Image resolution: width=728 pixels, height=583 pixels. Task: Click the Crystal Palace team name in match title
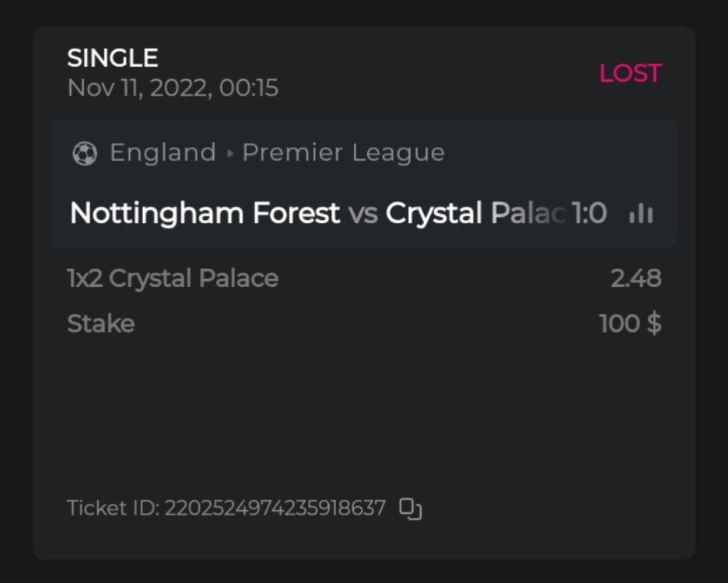(x=474, y=213)
